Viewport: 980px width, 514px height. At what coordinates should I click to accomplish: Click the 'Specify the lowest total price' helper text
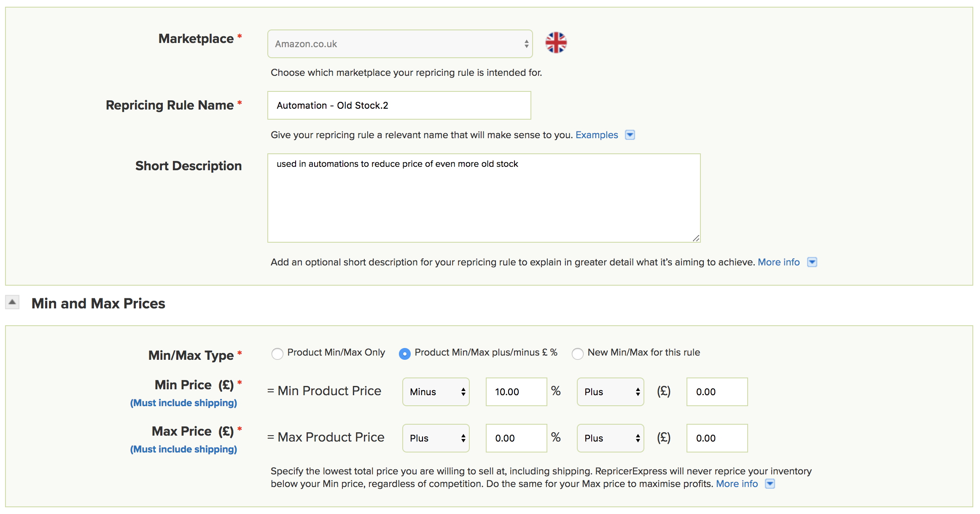pos(541,477)
